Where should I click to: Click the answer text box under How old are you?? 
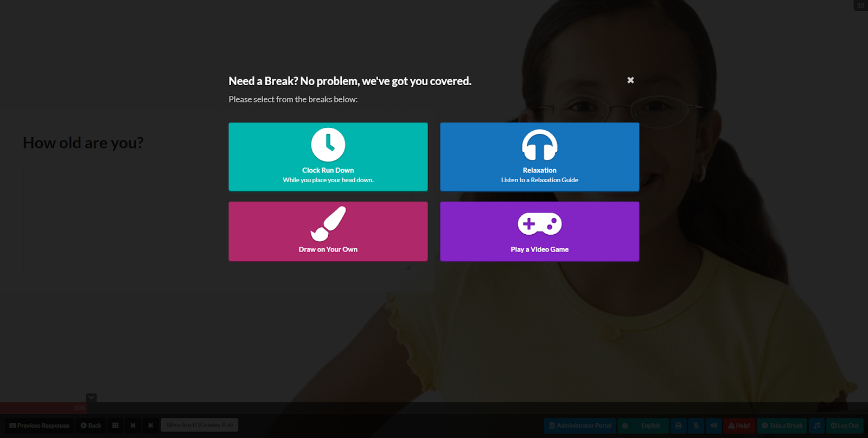217,217
